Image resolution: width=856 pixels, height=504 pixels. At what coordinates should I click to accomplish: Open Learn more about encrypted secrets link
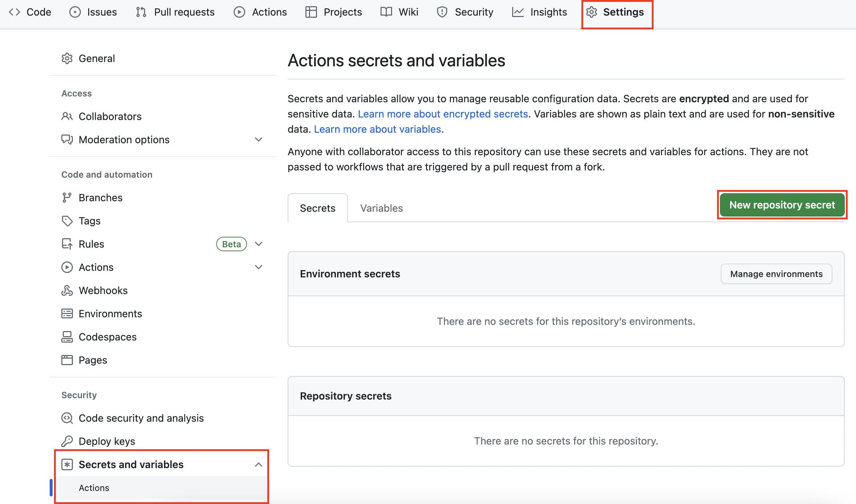tap(443, 114)
